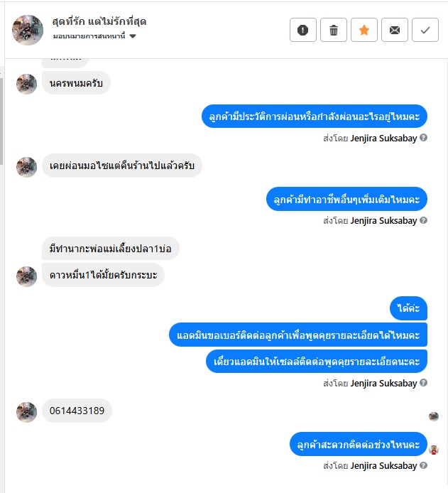
Task: Click the conversation name สุดที่รัก แต่ไม่รักที่สุด
Action: pos(99,21)
